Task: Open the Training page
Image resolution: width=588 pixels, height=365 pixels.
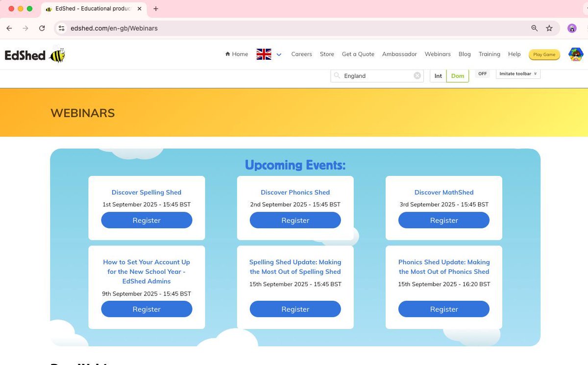Action: coord(490,54)
